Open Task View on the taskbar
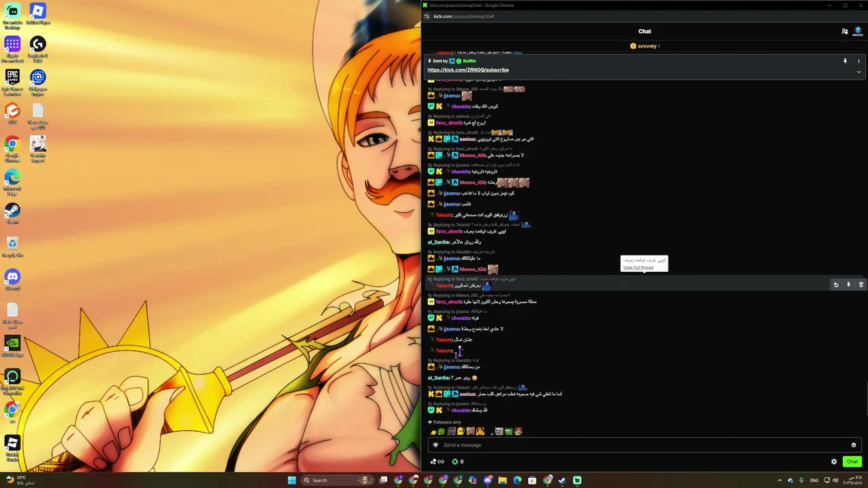Viewport: 868px width, 488px height. [383, 480]
